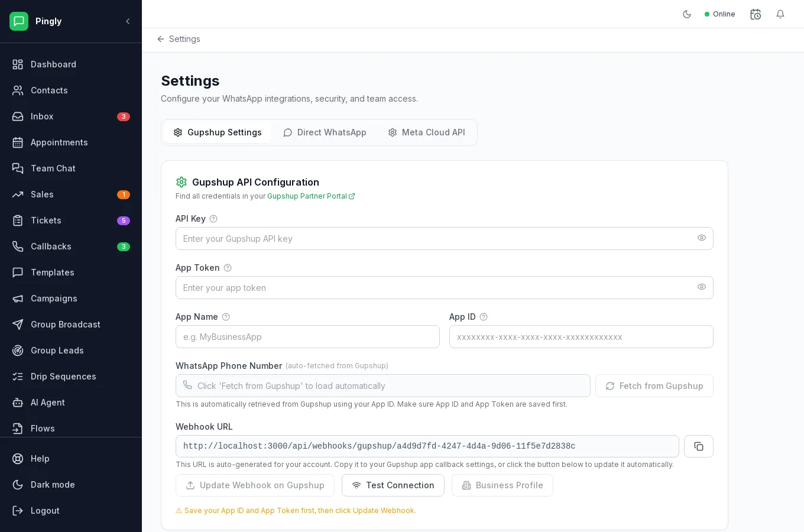The image size is (804, 532).
Task: Click Update Webhook on Gupshup
Action: click(x=255, y=485)
